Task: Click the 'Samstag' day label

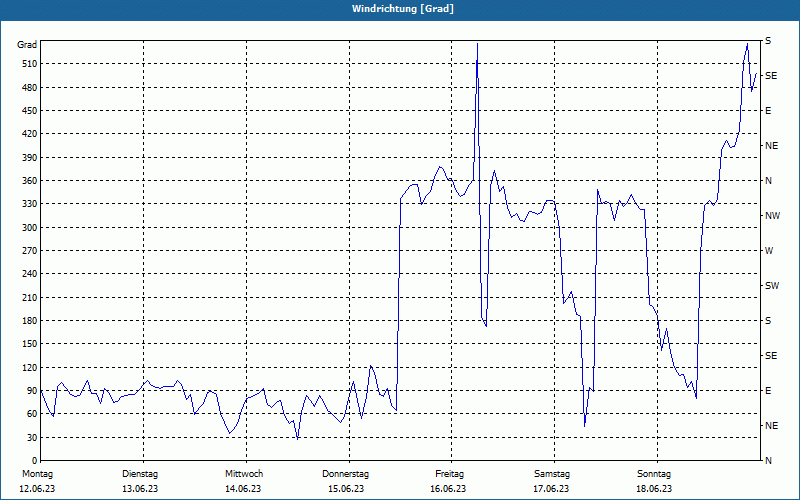Action: pos(552,474)
